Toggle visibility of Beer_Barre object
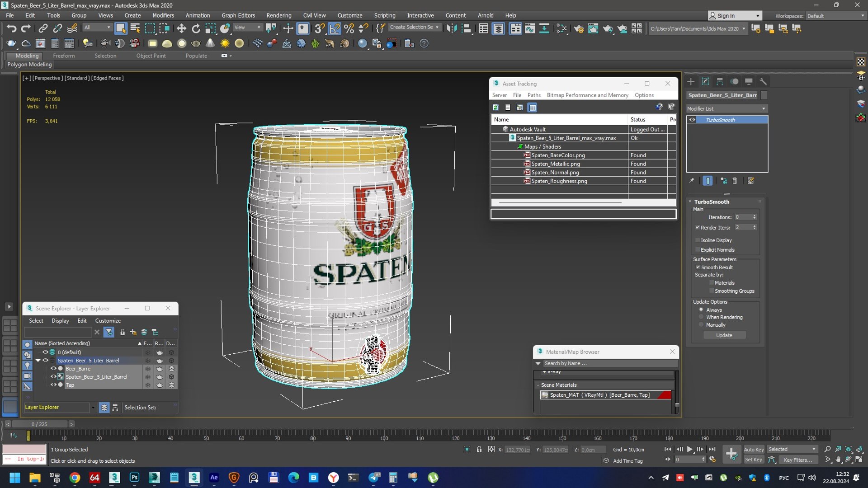Viewport: 868px width, 488px height. click(x=53, y=369)
